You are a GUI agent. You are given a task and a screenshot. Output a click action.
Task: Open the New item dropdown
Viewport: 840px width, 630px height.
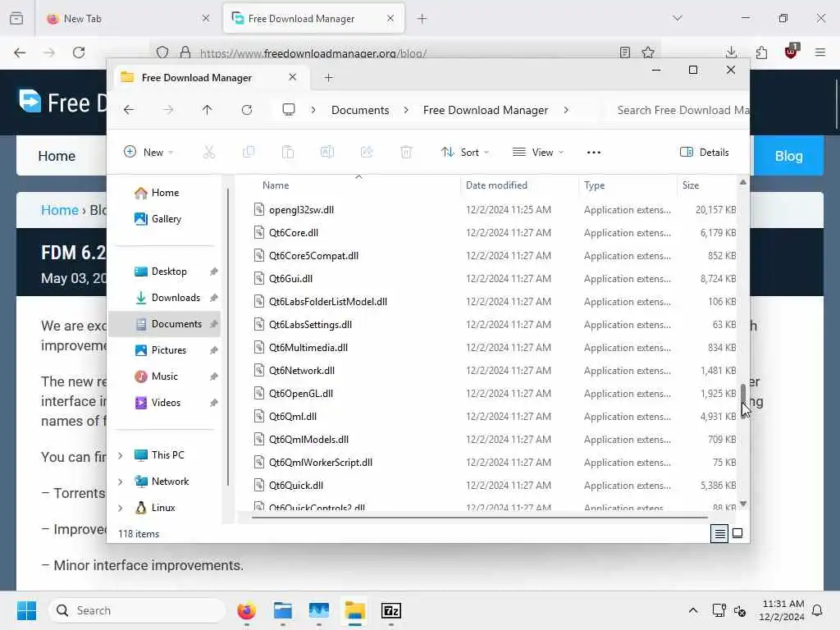click(x=148, y=152)
